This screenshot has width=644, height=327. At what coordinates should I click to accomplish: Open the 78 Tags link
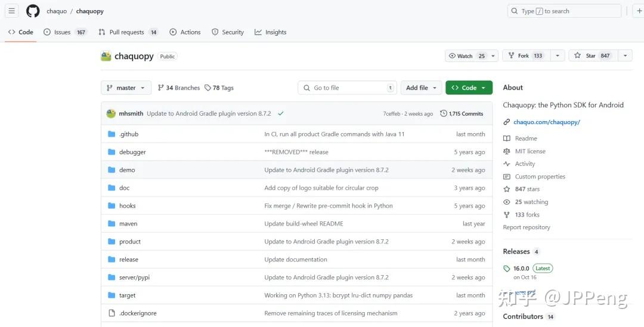(x=219, y=88)
